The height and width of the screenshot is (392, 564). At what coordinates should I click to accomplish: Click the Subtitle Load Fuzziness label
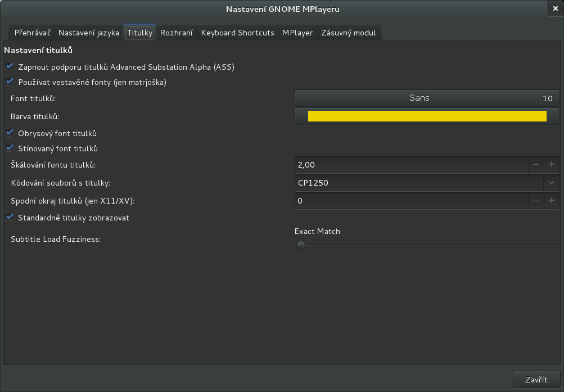click(x=56, y=239)
